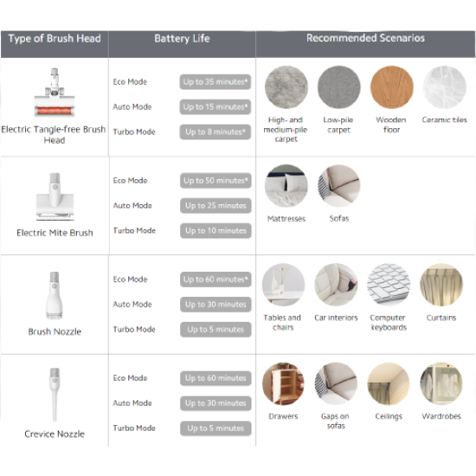
Task: Click 'Turbo Mode' in Electric Mite Brush row
Action: [x=134, y=231]
